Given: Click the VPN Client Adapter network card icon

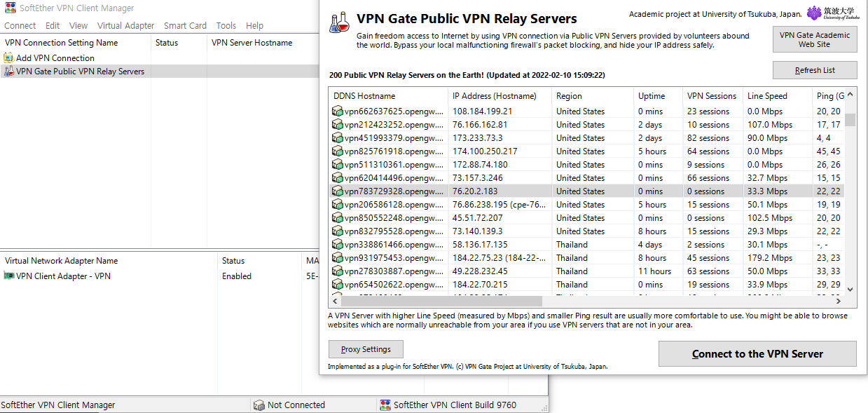Looking at the screenshot, I should 9,276.
